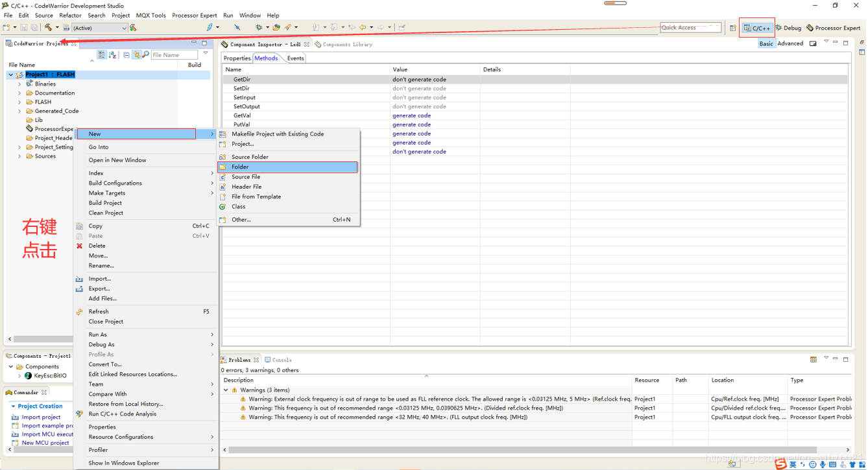Click the Source Folder icon in submenu
This screenshot has width=868, height=470.
pyautogui.click(x=223, y=157)
